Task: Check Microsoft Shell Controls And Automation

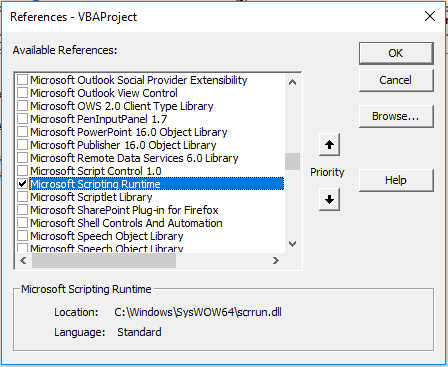Action: 22,223
